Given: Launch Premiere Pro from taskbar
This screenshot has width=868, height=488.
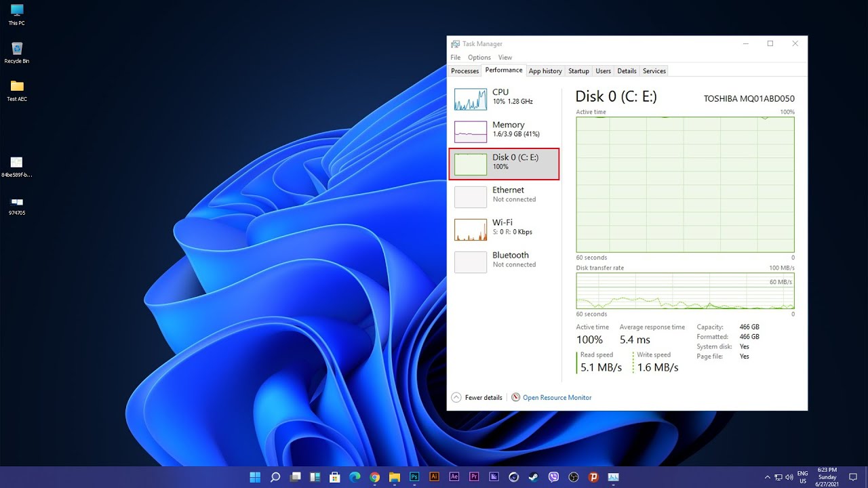Looking at the screenshot, I should pyautogui.click(x=474, y=477).
